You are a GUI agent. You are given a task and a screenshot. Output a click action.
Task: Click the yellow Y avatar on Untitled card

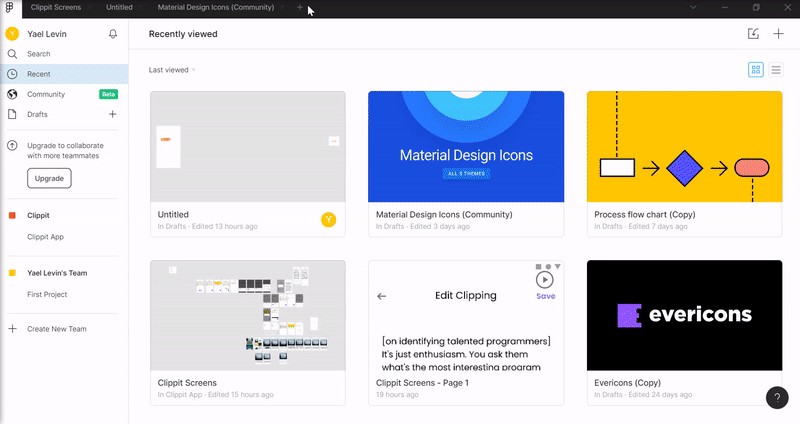(x=329, y=220)
